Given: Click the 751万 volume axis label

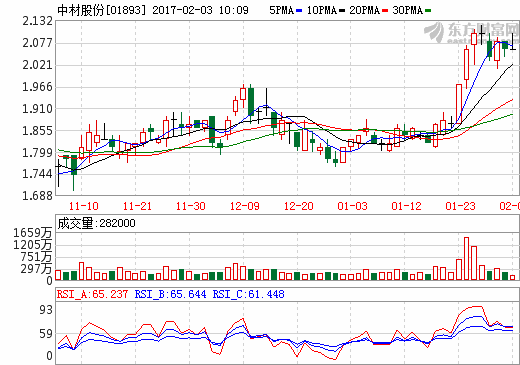Looking at the screenshot, I should 36,257.
